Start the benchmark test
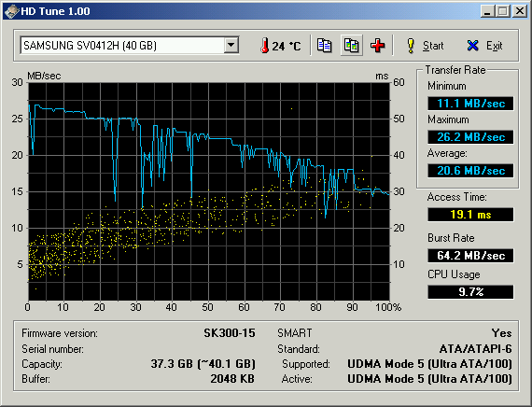The height and width of the screenshot is (407, 532). (425, 46)
